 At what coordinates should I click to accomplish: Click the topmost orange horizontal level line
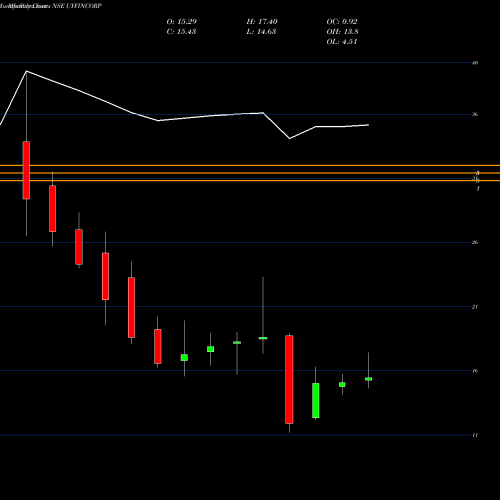pos(250,165)
